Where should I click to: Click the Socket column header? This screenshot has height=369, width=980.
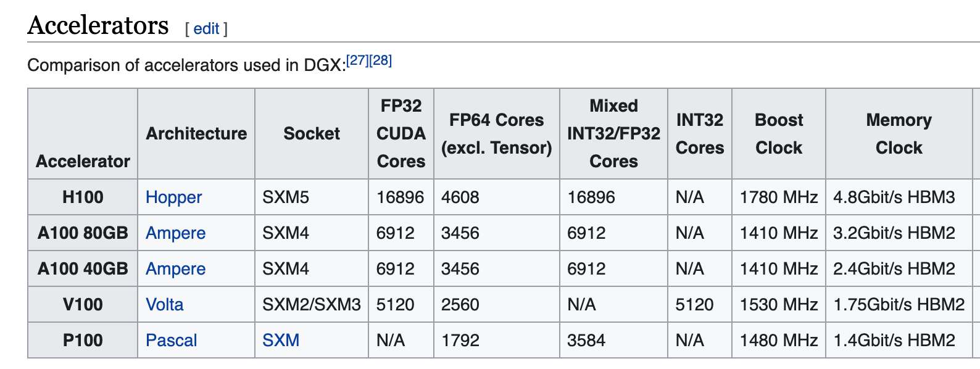[312, 134]
